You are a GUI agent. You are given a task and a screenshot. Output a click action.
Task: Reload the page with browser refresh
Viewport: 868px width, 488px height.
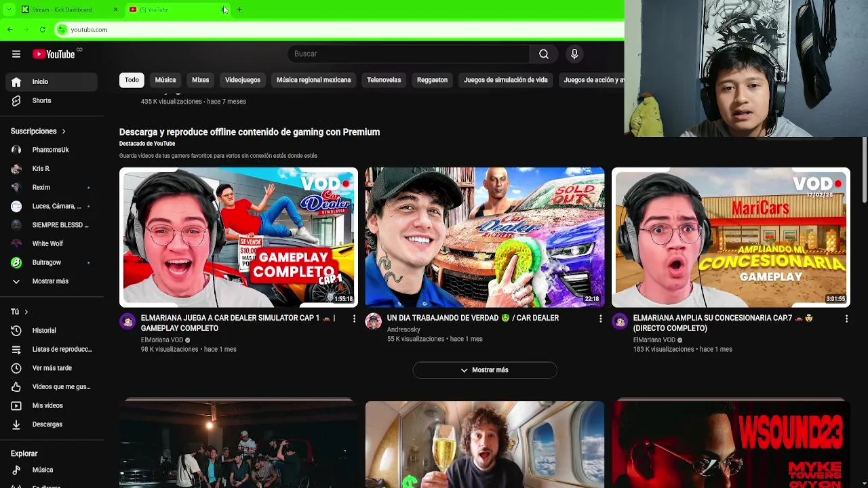pyautogui.click(x=43, y=30)
